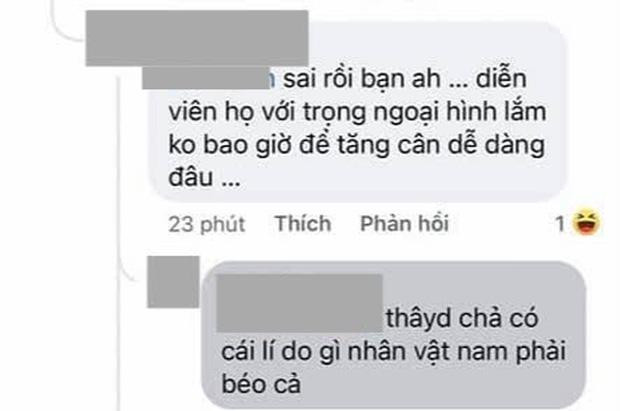
Task: Click the vertical thread connector line
Action: (x=119, y=237)
